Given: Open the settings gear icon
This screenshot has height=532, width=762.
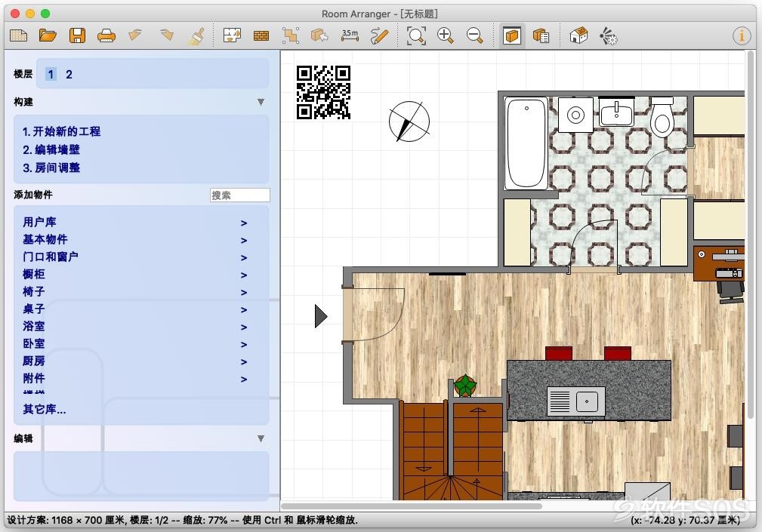Looking at the screenshot, I should point(608,35).
